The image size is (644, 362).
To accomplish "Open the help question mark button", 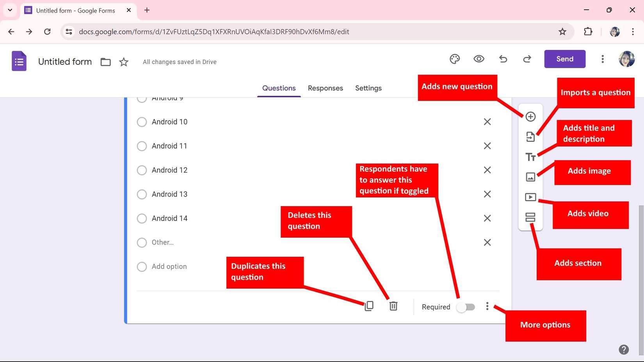I will pyautogui.click(x=624, y=350).
